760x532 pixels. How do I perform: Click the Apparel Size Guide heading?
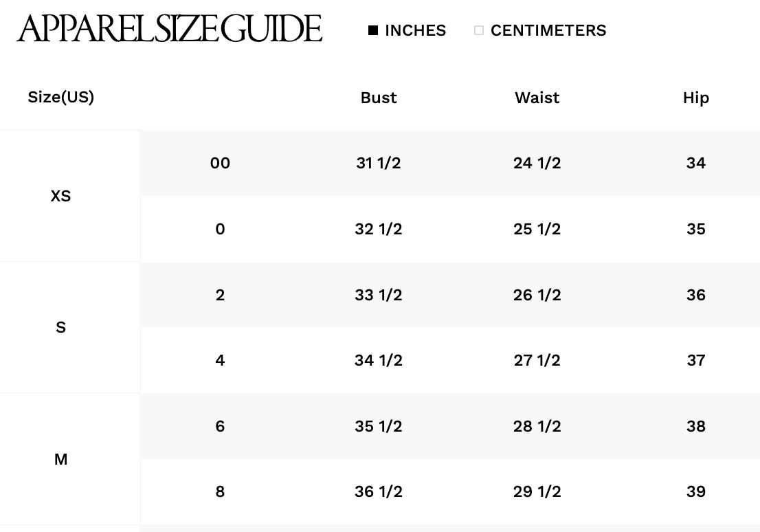click(170, 29)
